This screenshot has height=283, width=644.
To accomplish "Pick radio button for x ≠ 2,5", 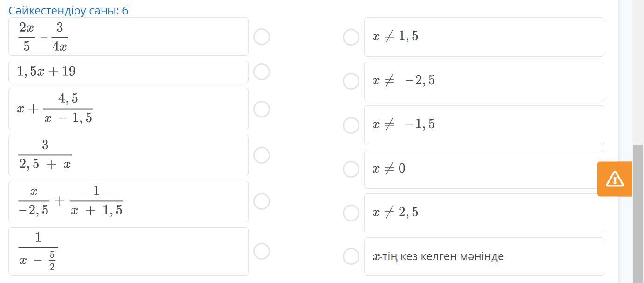I will pyautogui.click(x=351, y=213).
